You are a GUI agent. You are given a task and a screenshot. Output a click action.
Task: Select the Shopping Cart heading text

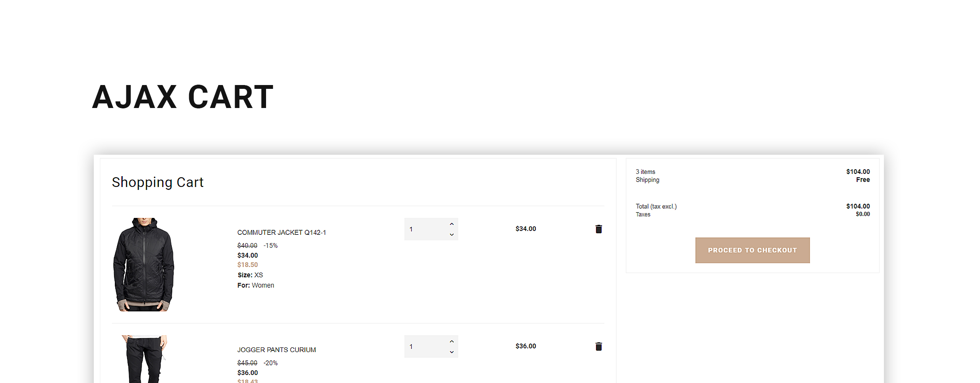pyautogui.click(x=157, y=182)
